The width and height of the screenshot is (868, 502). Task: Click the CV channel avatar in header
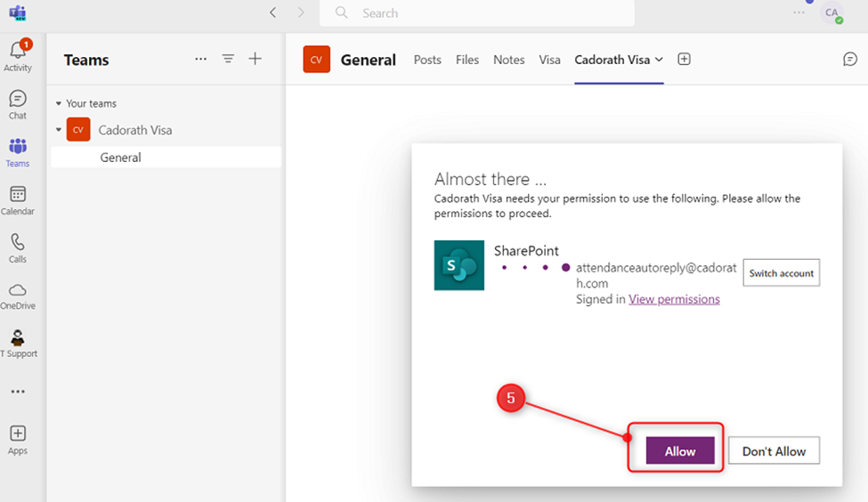click(x=317, y=60)
